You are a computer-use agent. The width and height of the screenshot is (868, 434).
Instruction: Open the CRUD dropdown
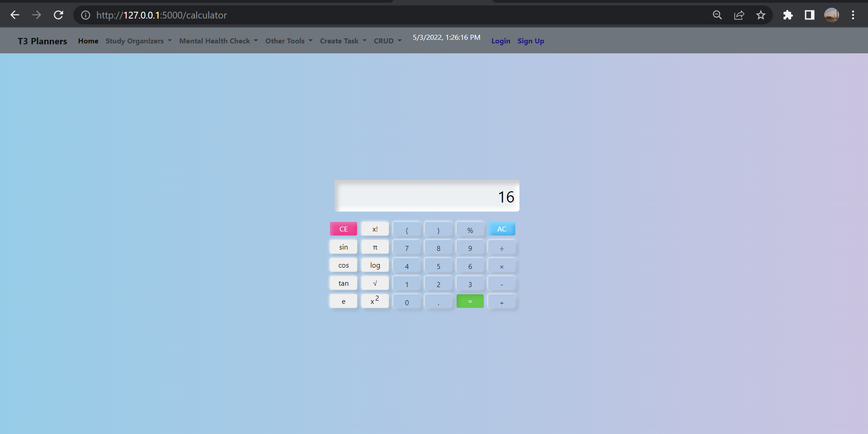(x=384, y=41)
